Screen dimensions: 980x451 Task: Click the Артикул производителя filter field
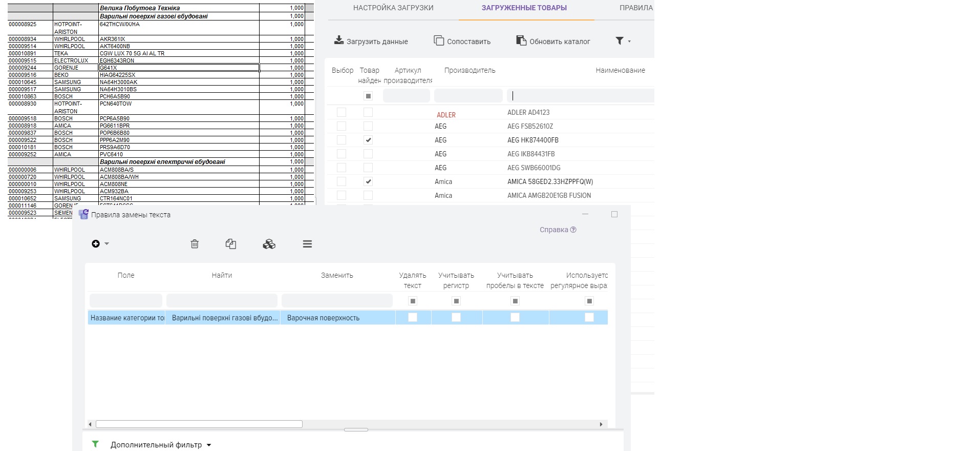(x=407, y=96)
